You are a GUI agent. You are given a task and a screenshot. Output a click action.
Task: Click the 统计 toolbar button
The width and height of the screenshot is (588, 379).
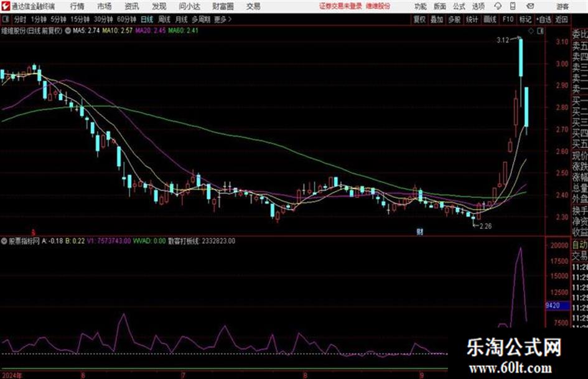(472, 19)
